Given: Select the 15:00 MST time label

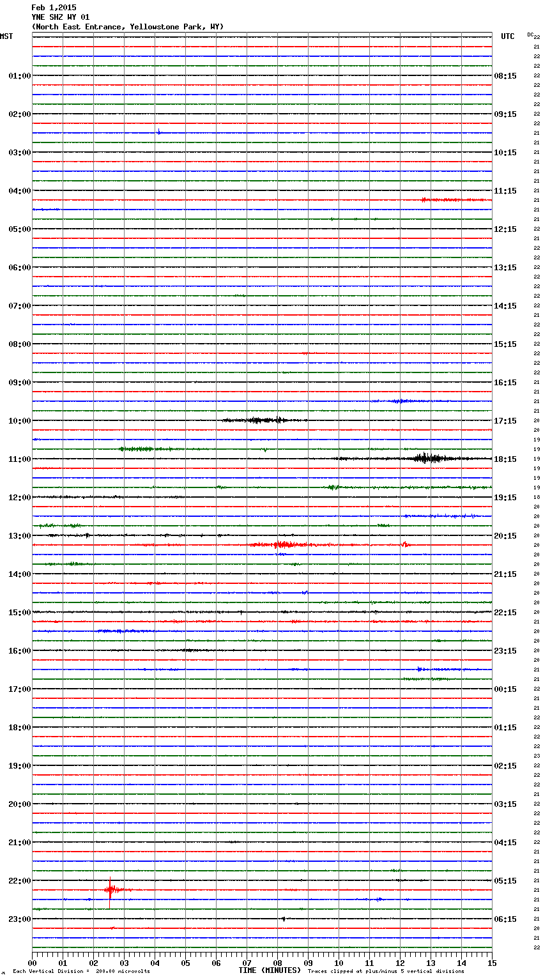Looking at the screenshot, I should click(x=20, y=613).
